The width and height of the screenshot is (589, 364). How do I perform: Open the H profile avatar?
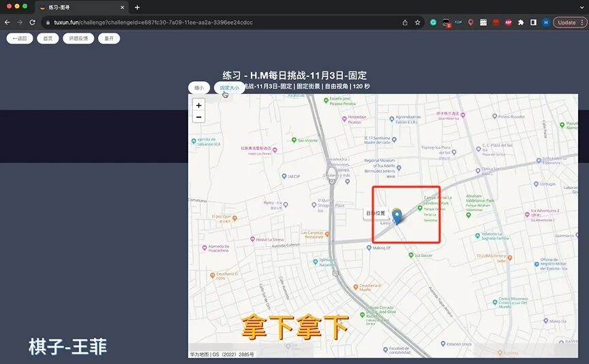point(546,22)
